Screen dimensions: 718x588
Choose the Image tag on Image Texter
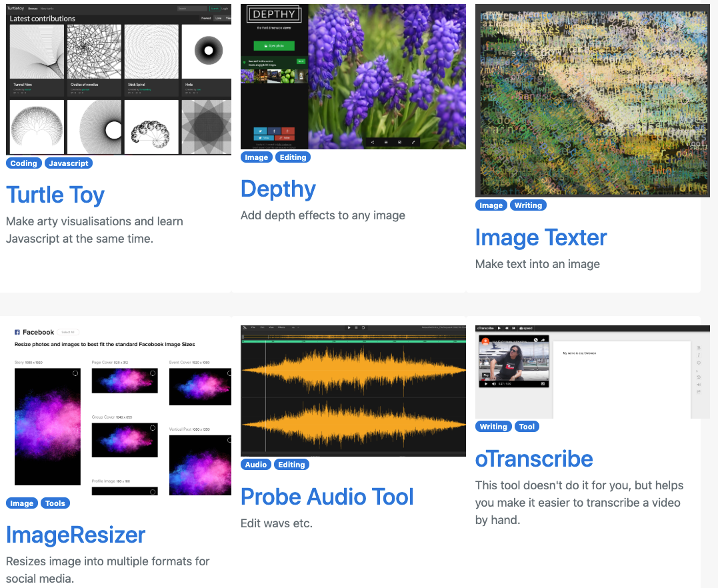point(491,205)
